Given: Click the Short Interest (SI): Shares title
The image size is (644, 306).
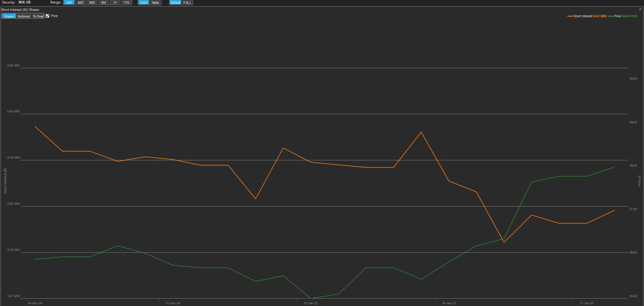Looking at the screenshot, I should pyautogui.click(x=20, y=10).
